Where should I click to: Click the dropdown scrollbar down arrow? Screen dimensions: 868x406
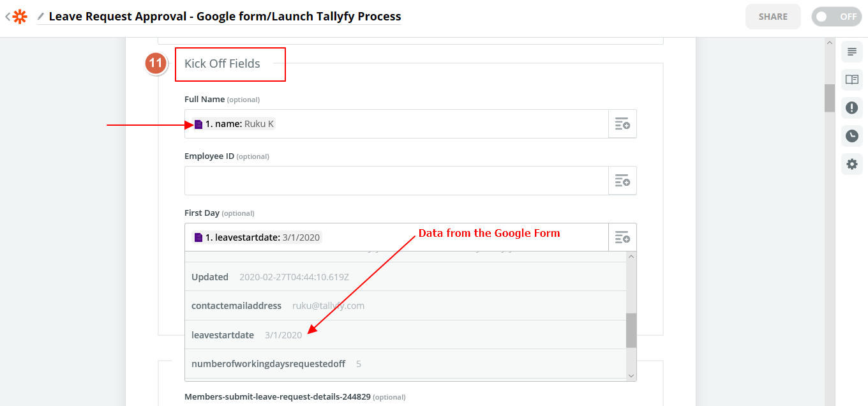coord(631,376)
